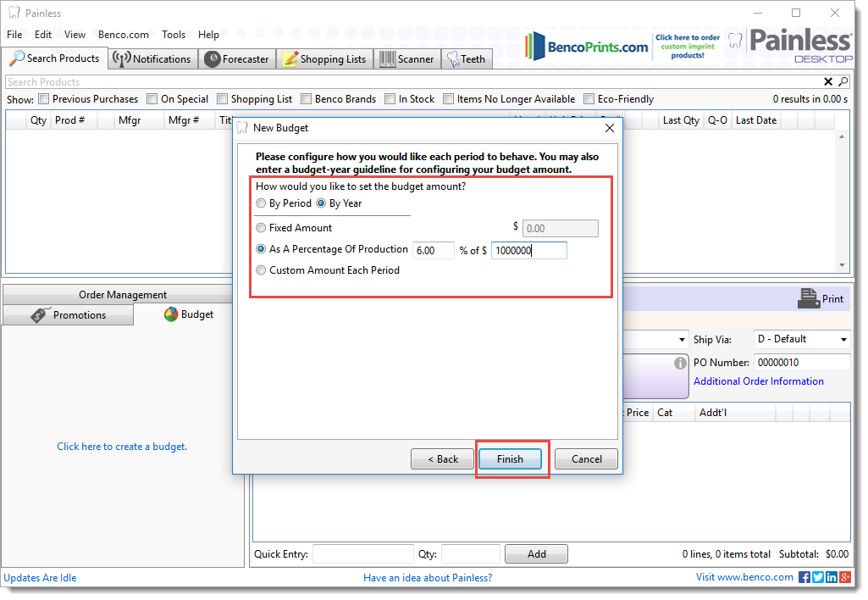Click the info icon in order panel

pos(679,363)
